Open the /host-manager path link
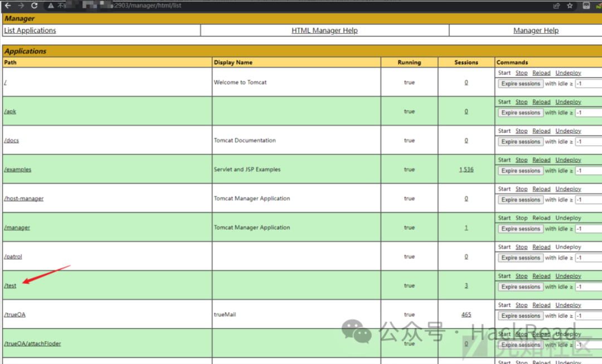Image resolution: width=602 pixels, height=364 pixels. click(x=24, y=198)
